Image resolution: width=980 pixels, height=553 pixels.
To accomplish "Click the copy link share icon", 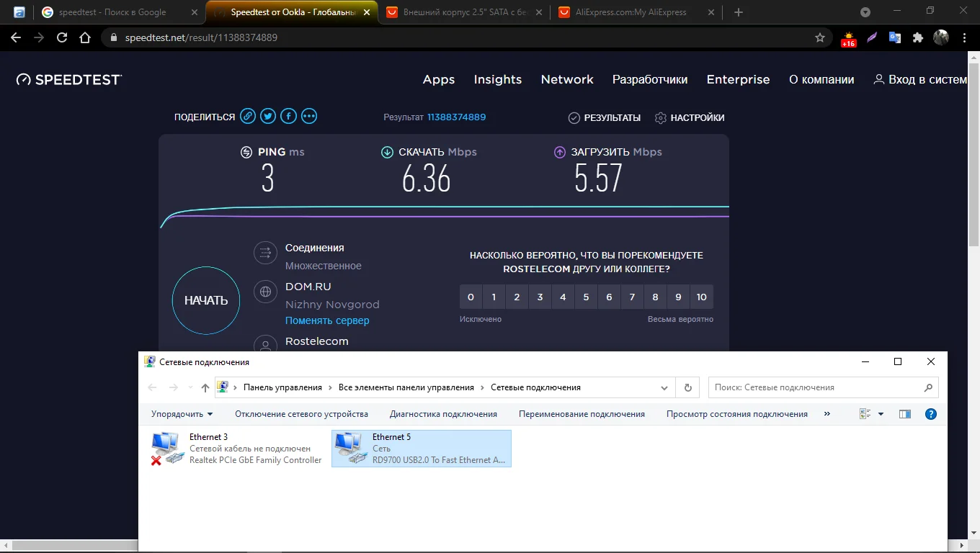I will tap(248, 117).
